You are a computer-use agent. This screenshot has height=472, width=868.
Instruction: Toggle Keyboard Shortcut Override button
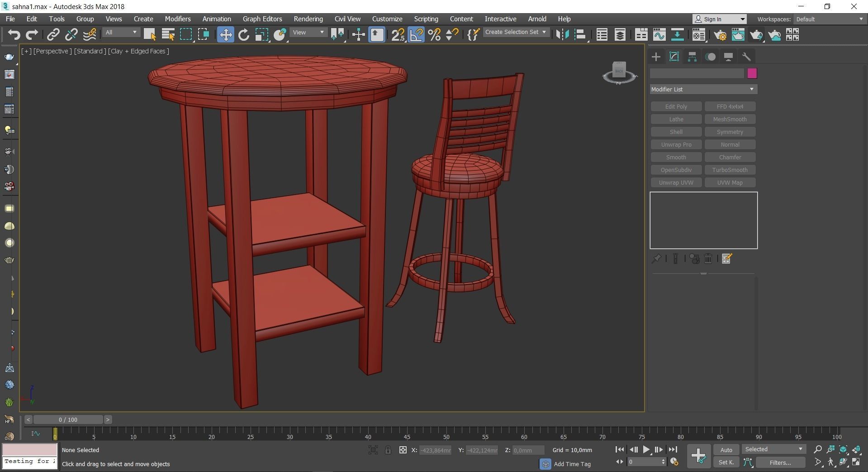click(377, 35)
